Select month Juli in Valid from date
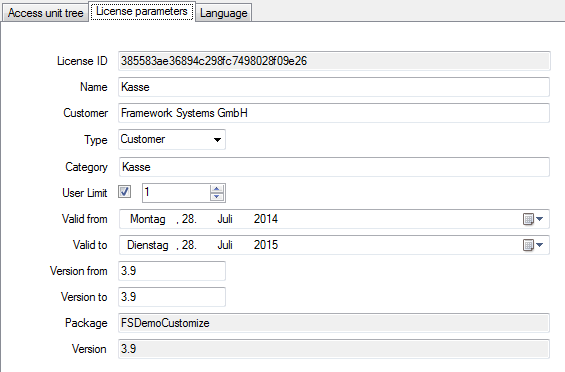 tap(225, 219)
